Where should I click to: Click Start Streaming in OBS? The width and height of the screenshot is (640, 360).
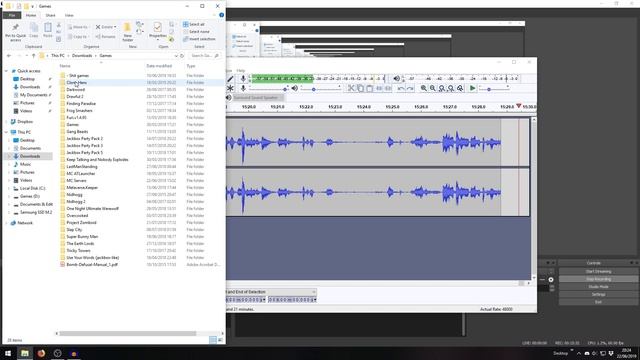point(598,271)
